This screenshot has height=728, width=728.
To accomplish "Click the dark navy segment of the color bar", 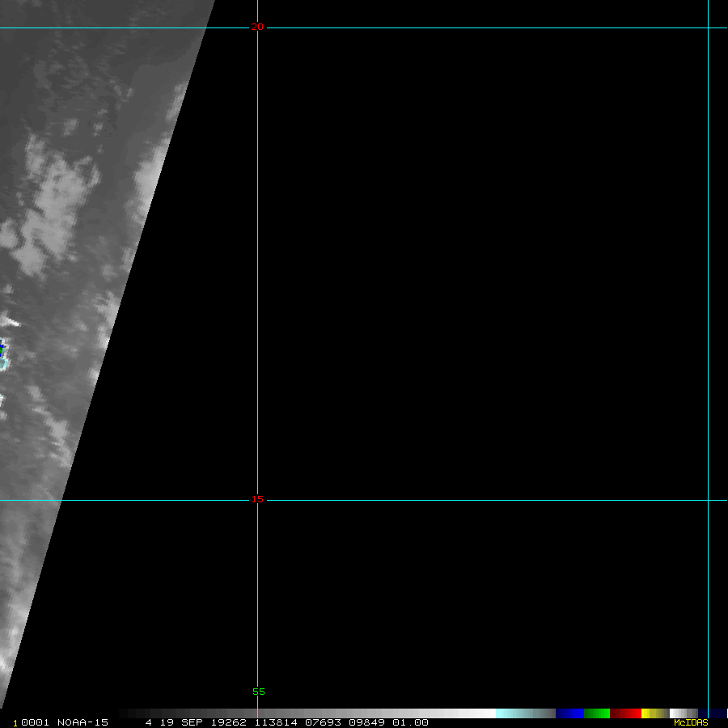I will pos(712,713).
